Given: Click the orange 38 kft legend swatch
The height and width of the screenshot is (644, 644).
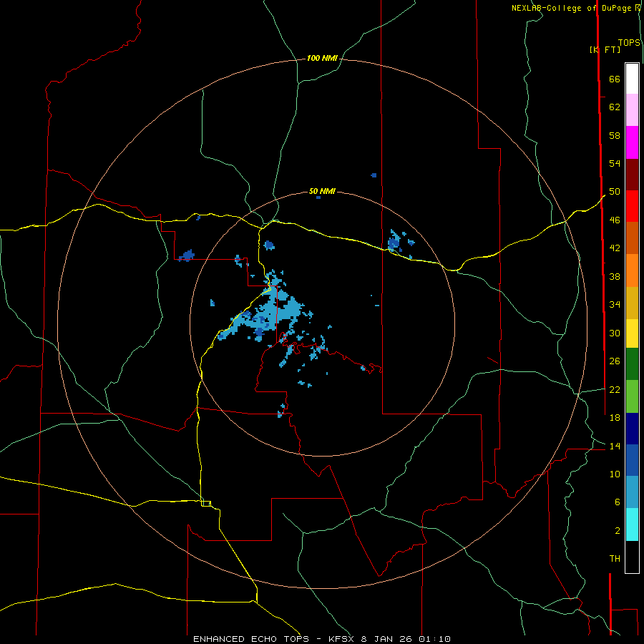Looking at the screenshot, I should [x=632, y=270].
